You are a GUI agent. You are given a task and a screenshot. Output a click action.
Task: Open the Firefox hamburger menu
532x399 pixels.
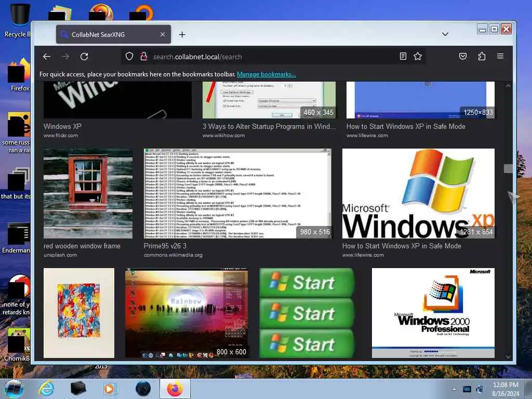pos(500,56)
